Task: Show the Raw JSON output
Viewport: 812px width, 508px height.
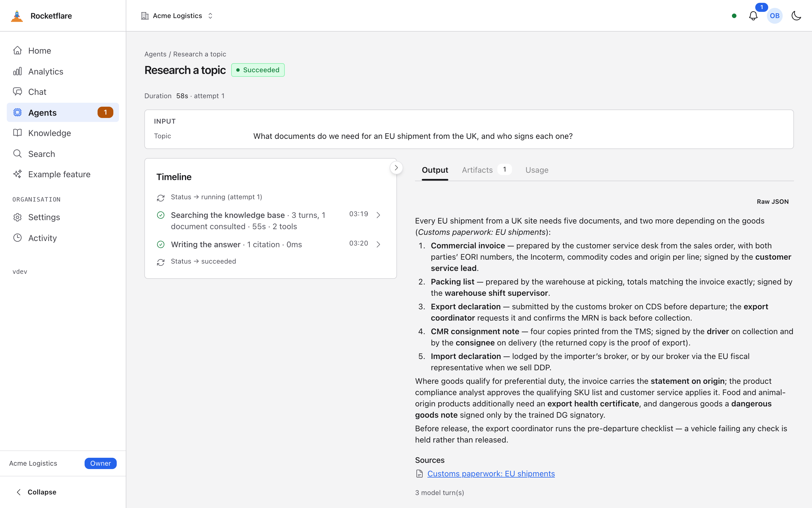Action: [773, 202]
